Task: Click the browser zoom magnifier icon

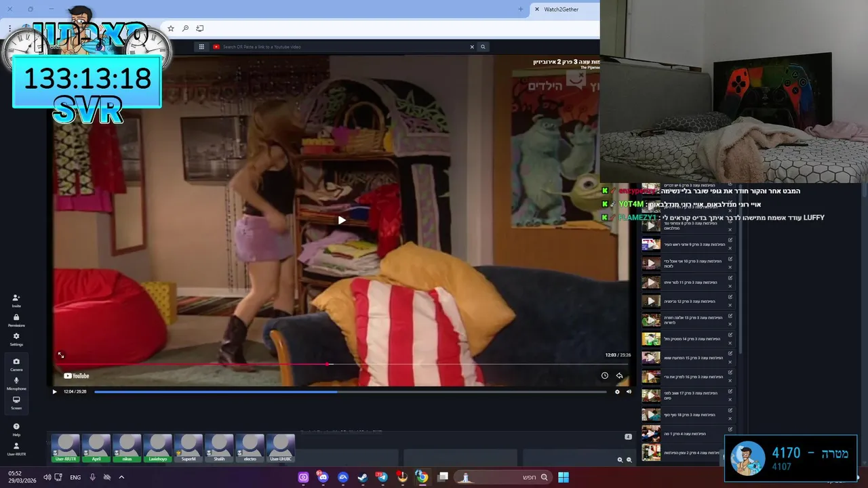Action: click(x=185, y=28)
